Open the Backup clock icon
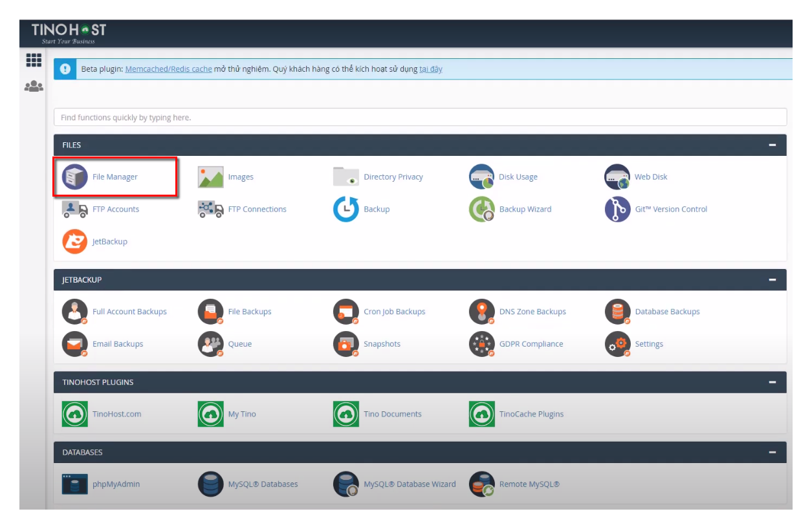 [346, 209]
